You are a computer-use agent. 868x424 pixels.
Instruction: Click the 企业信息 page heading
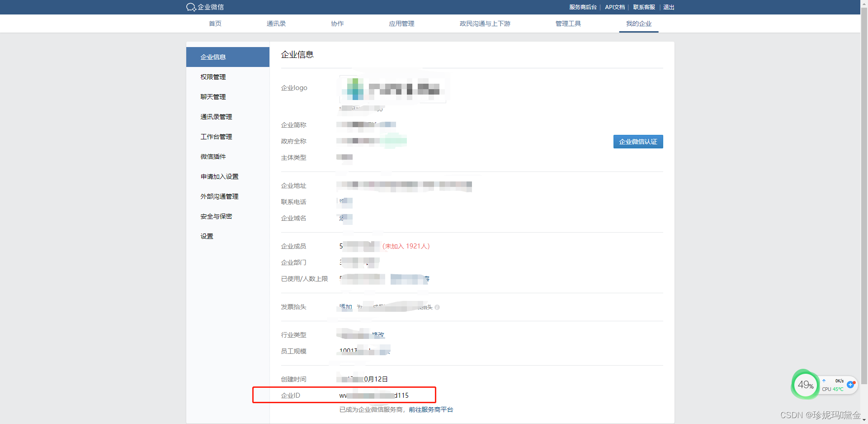[297, 55]
